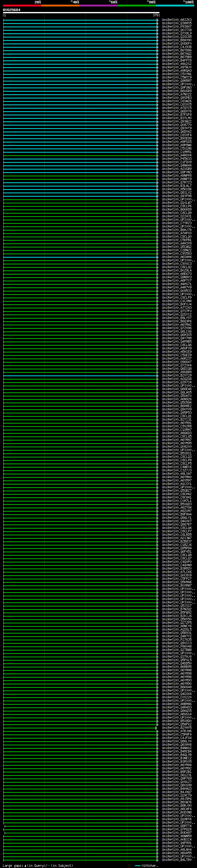
Task: Select label UniRef100_B4LTR0
Action: 176,860
